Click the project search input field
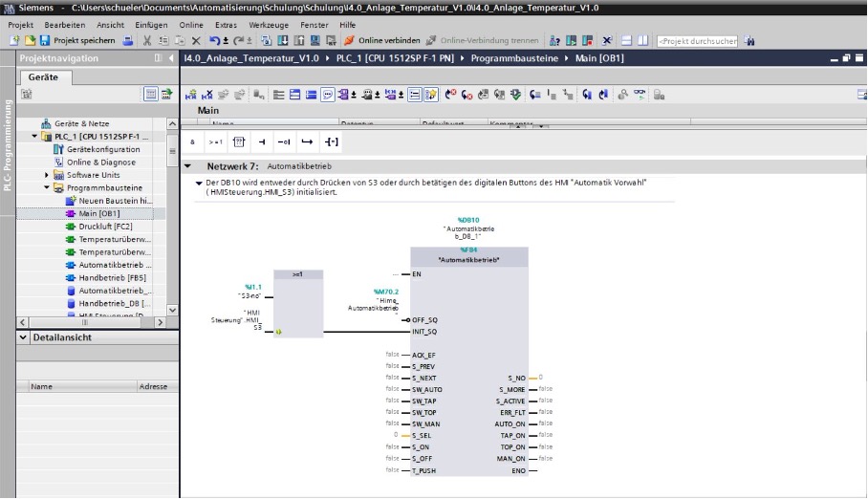 (697, 41)
